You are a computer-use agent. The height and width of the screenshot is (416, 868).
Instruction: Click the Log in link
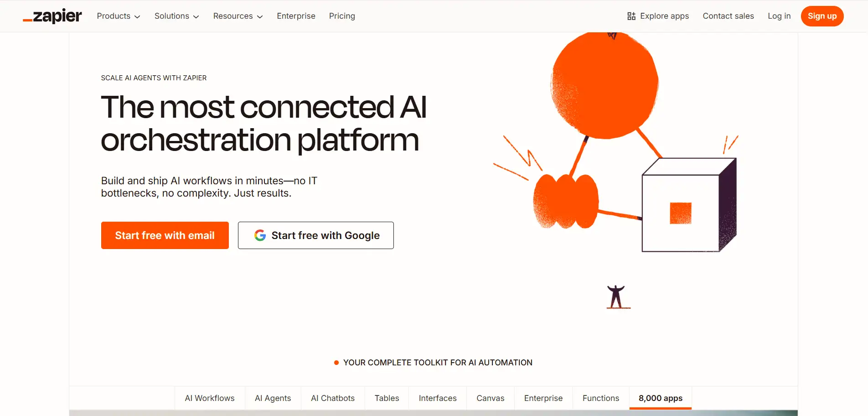[779, 16]
